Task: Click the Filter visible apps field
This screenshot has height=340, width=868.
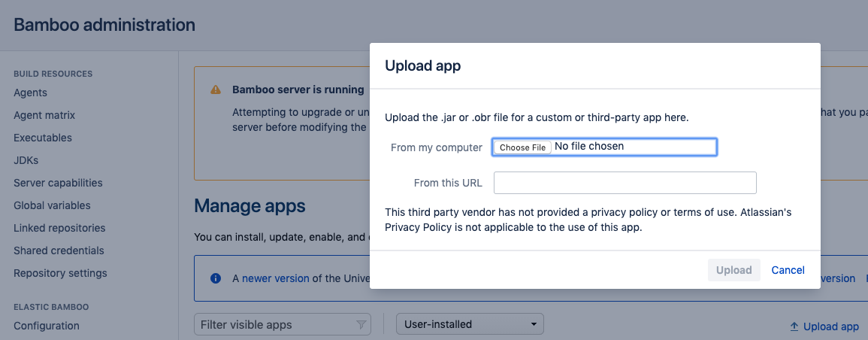Action: coord(274,325)
